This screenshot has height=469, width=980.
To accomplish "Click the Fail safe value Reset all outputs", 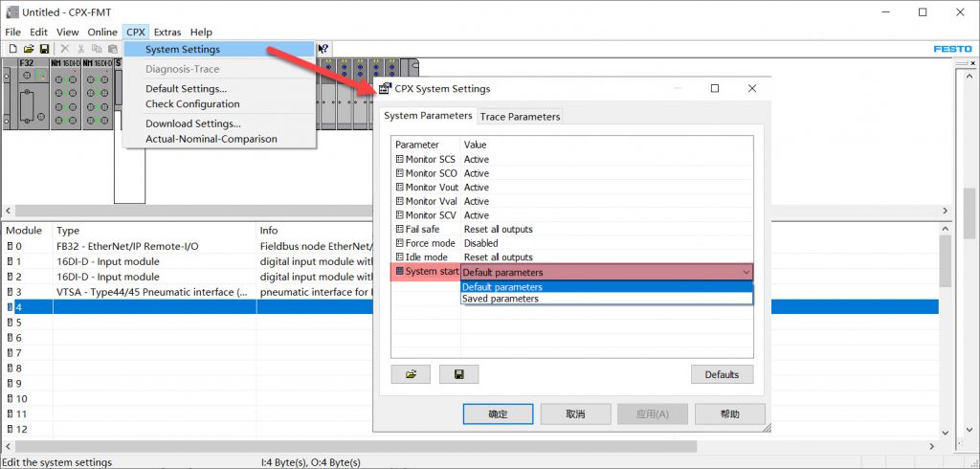I will point(498,229).
